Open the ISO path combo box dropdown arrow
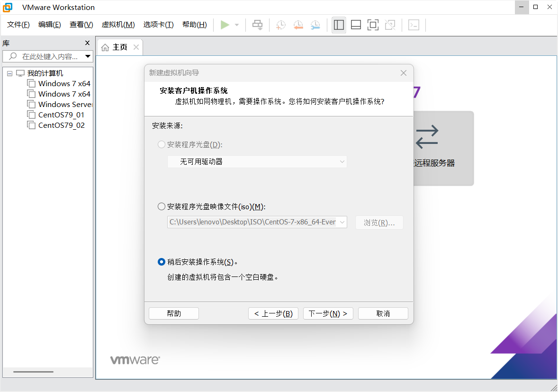Screen dimensions: 558x392 [x=342, y=223]
